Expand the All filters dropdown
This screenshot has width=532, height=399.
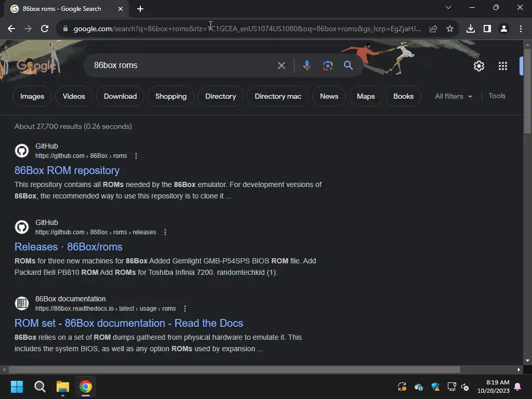click(453, 96)
